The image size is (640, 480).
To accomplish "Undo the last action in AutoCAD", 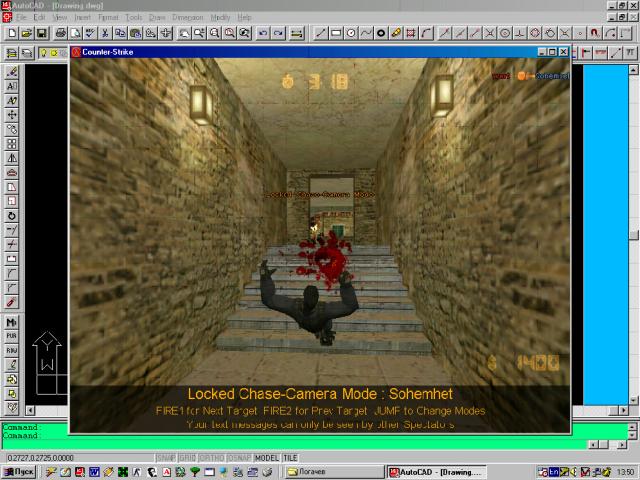I will coord(263,33).
